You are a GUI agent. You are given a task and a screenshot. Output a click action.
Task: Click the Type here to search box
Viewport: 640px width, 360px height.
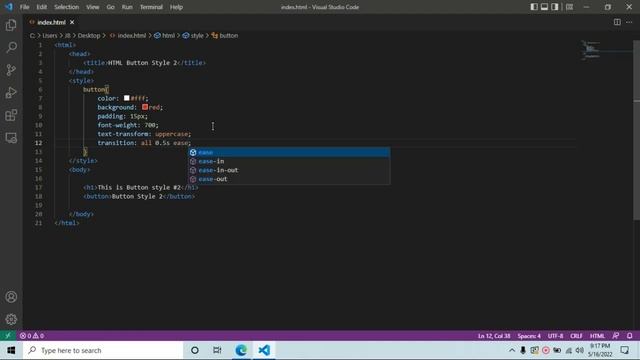click(103, 350)
